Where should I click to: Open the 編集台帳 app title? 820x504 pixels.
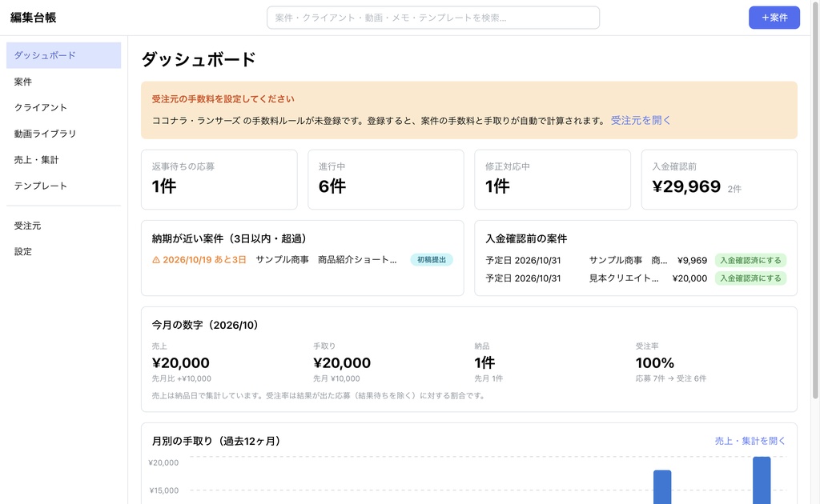[x=33, y=18]
